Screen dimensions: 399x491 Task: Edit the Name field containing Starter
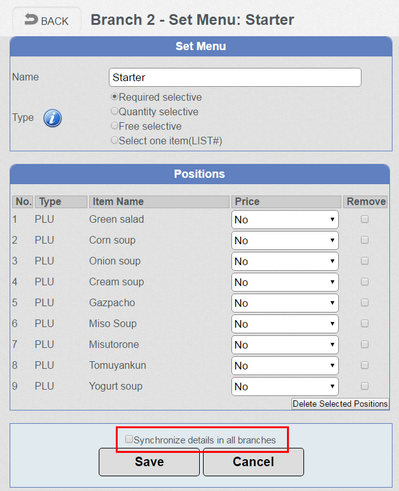tap(235, 77)
